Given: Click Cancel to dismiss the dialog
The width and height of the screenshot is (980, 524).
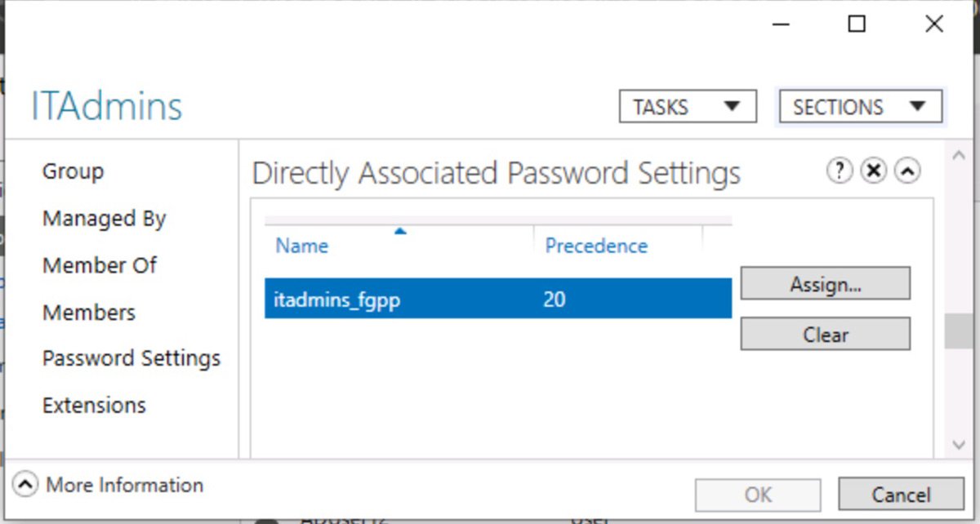Looking at the screenshot, I should coord(900,495).
